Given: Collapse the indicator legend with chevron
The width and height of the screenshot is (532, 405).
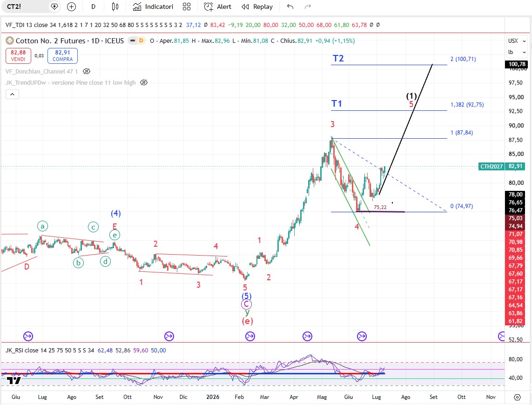Looking at the screenshot, I should 12,94.
